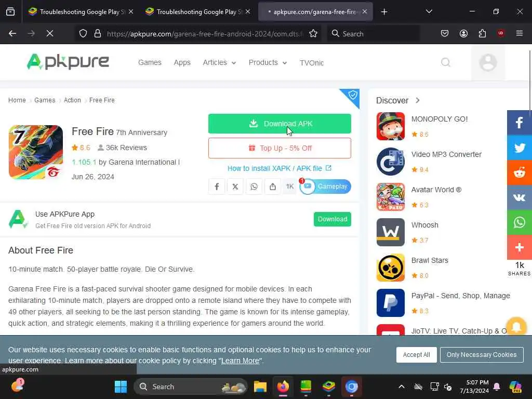Open the Extensions puzzle icon
This screenshot has height=399, width=532.
(482, 34)
